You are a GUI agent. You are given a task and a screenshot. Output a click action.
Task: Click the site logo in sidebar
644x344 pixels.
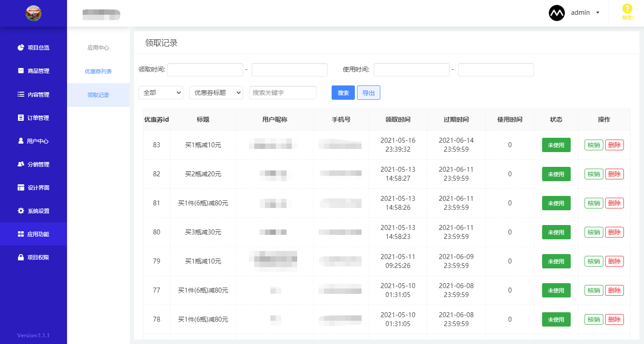34,13
